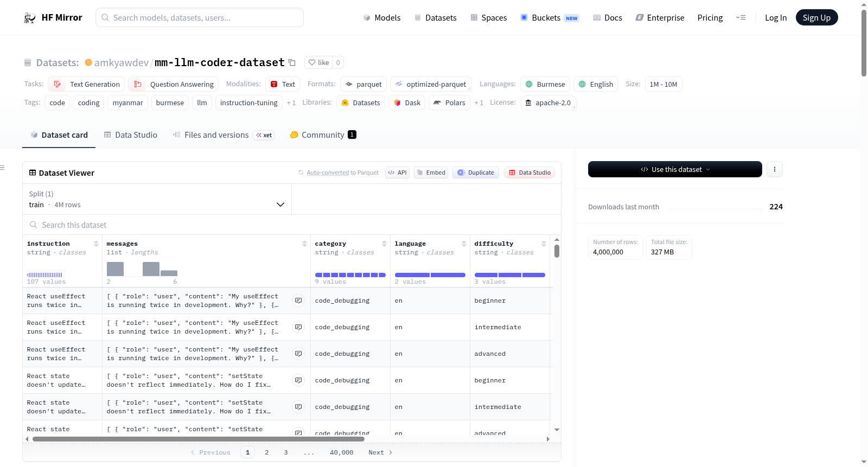Click the HF Mirror logo icon
868x467 pixels.
pos(30,18)
